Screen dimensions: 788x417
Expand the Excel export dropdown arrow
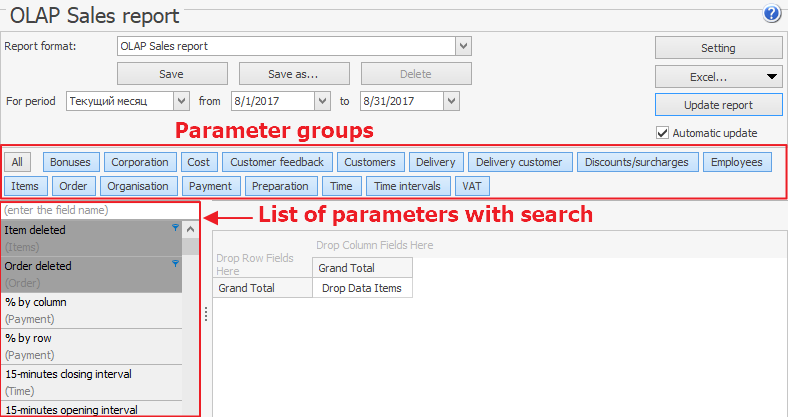tap(772, 76)
